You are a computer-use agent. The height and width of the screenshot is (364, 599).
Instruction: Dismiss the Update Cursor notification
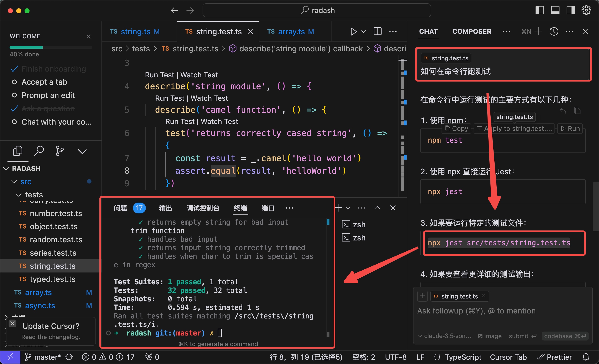[13, 323]
